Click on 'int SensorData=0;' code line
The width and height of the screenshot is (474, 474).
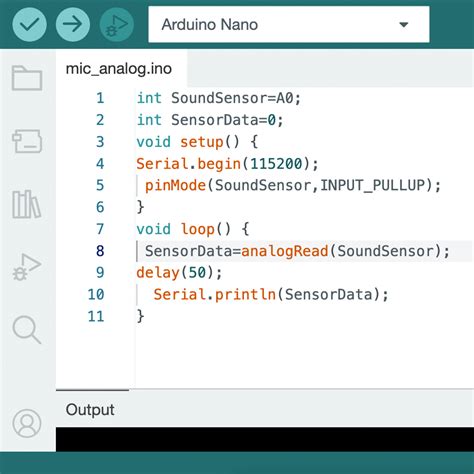tap(210, 120)
